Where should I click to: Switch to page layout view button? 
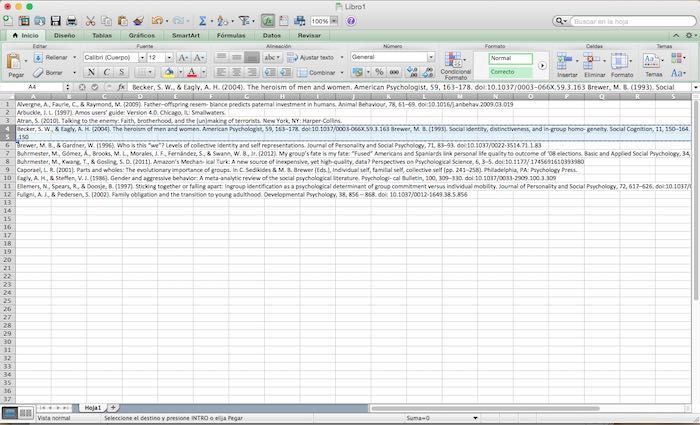(26, 413)
